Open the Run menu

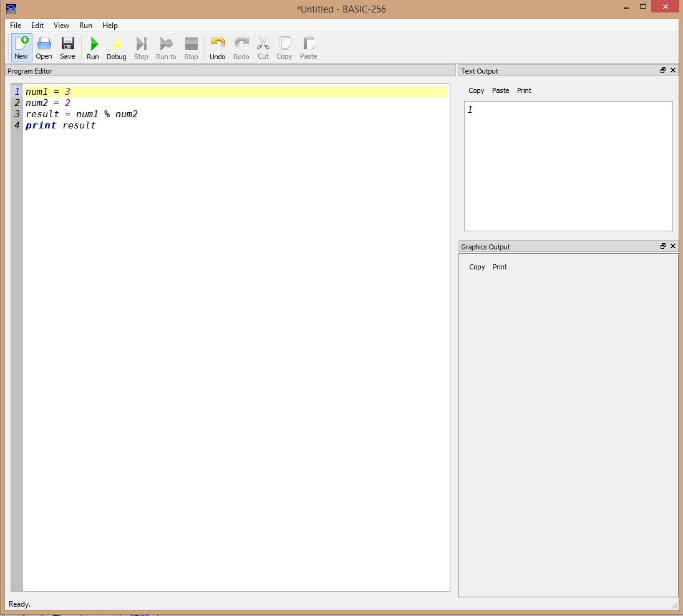pos(85,26)
